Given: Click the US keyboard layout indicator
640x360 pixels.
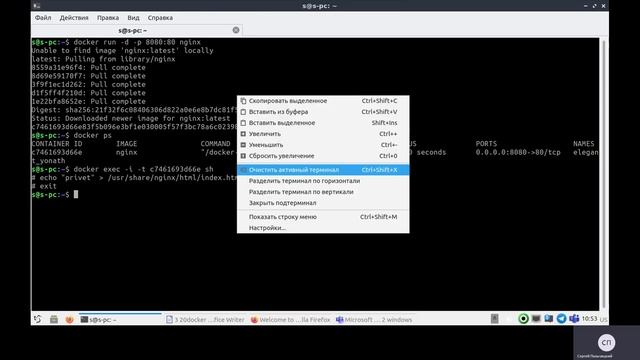Looking at the screenshot, I should [x=603, y=320].
